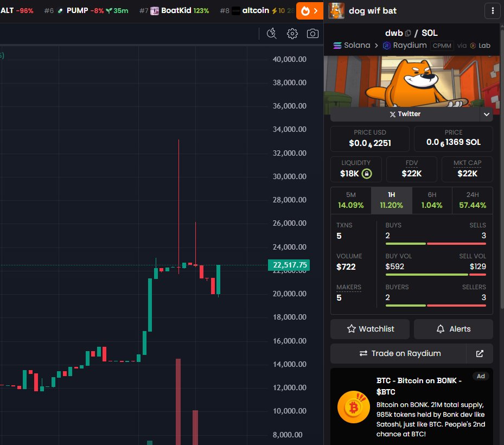Click the BUY VOL $592 value

coord(395,266)
